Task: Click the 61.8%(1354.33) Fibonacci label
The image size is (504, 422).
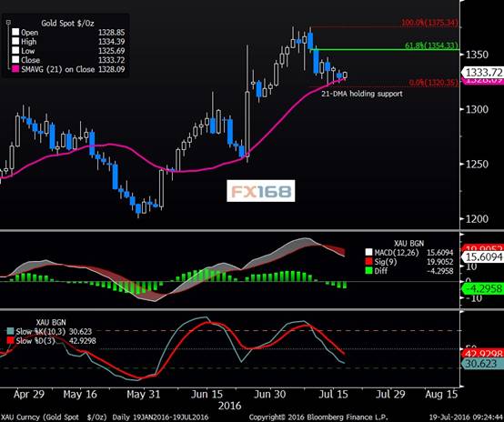Action: coord(431,45)
